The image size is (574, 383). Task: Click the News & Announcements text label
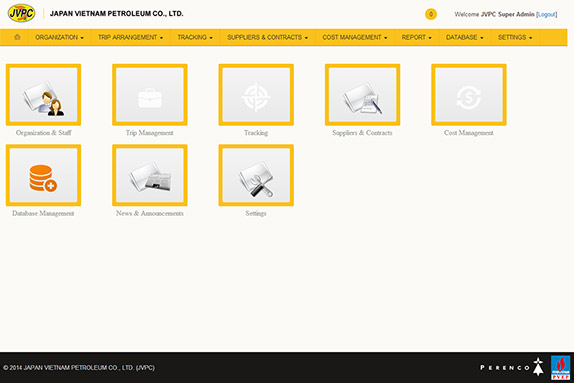point(150,213)
